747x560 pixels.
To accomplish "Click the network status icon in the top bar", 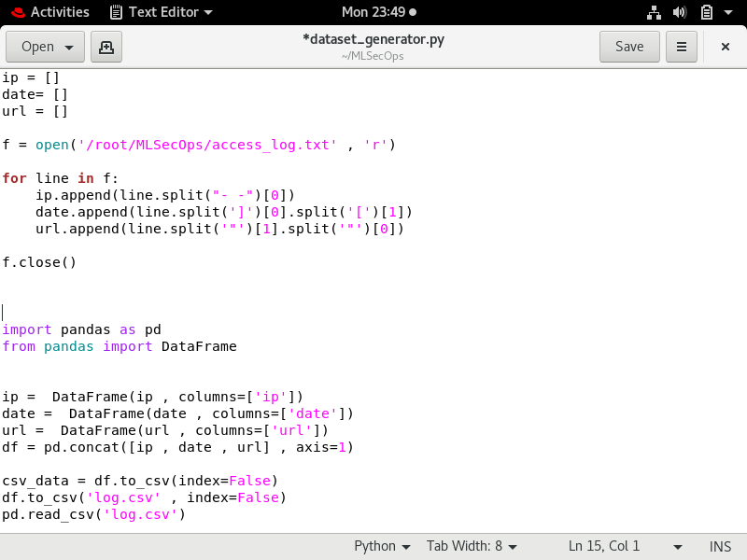I will point(654,12).
